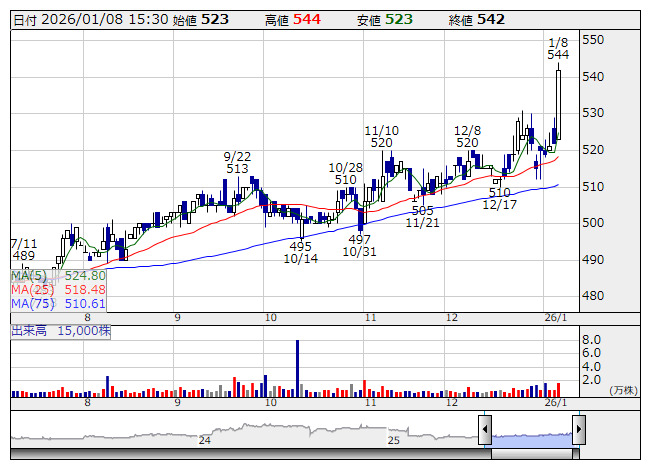Viewport: 653px width, 470px height.
Task: Click the navigator area near year label 24
Action: point(205,439)
